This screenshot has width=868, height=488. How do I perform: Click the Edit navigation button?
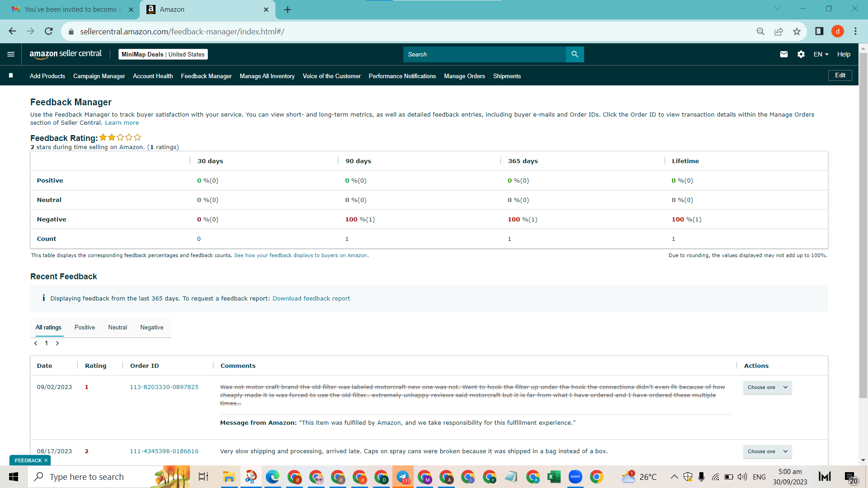coord(840,75)
